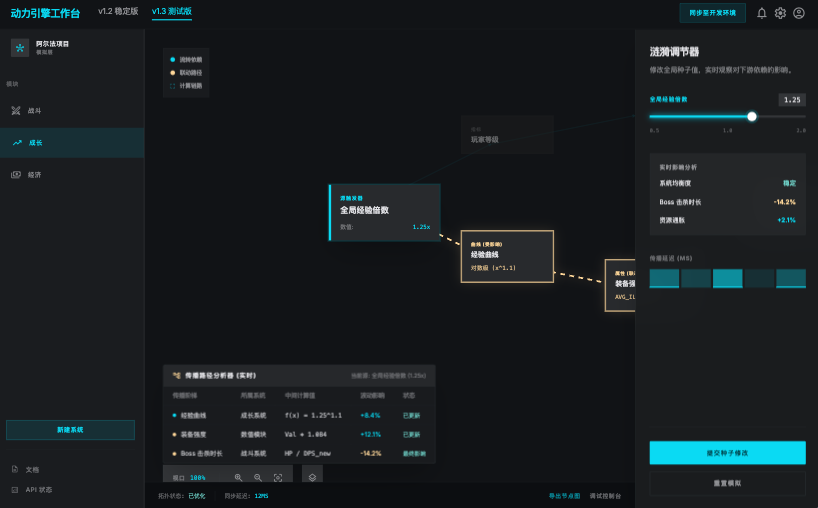
Task: Open the user account profile icon
Action: point(799,13)
